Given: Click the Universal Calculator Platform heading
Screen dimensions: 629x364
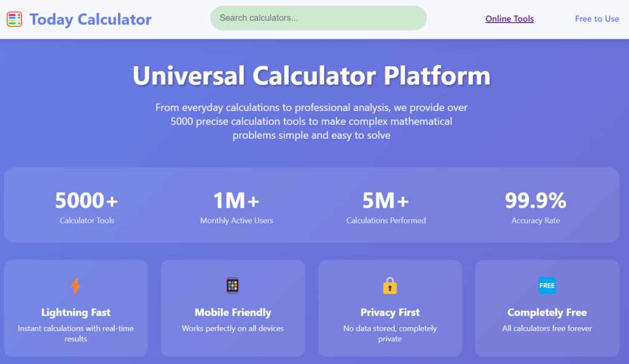Looking at the screenshot, I should (x=311, y=75).
